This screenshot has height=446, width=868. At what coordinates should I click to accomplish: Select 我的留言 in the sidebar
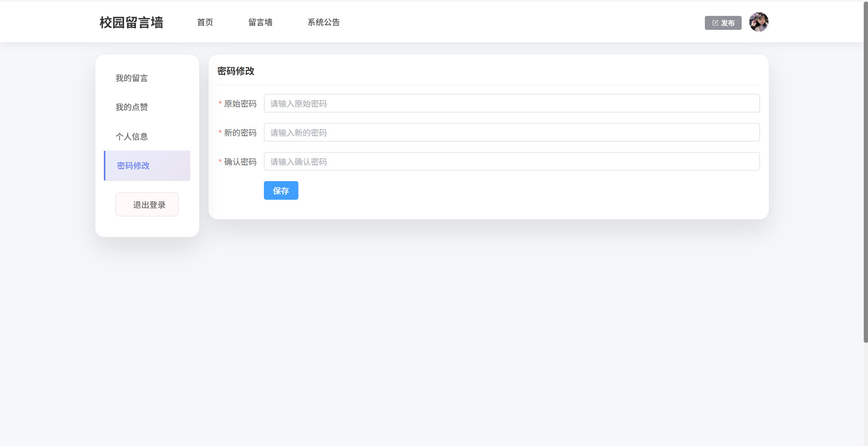[132, 78]
